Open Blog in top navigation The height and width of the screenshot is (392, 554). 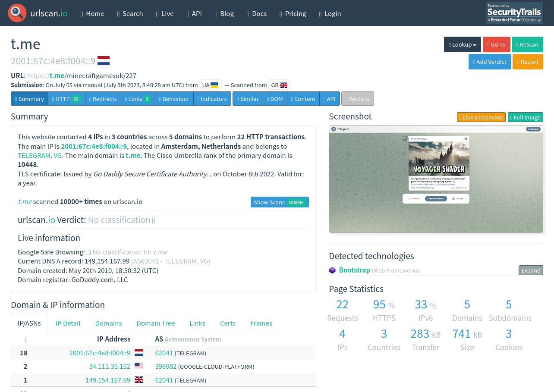224,13
